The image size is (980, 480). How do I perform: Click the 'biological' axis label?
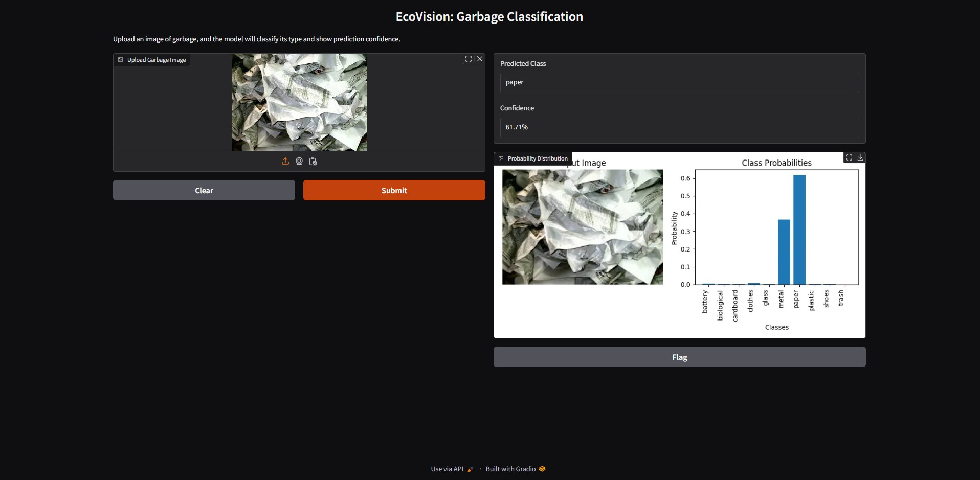pos(720,305)
